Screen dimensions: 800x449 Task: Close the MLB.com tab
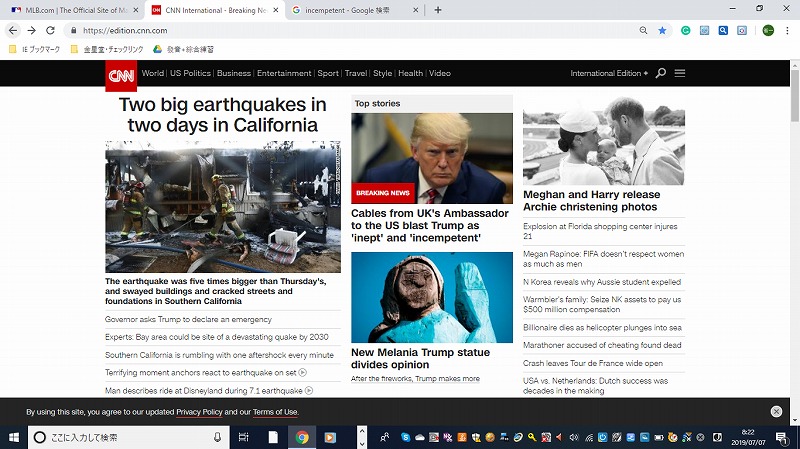(x=135, y=10)
